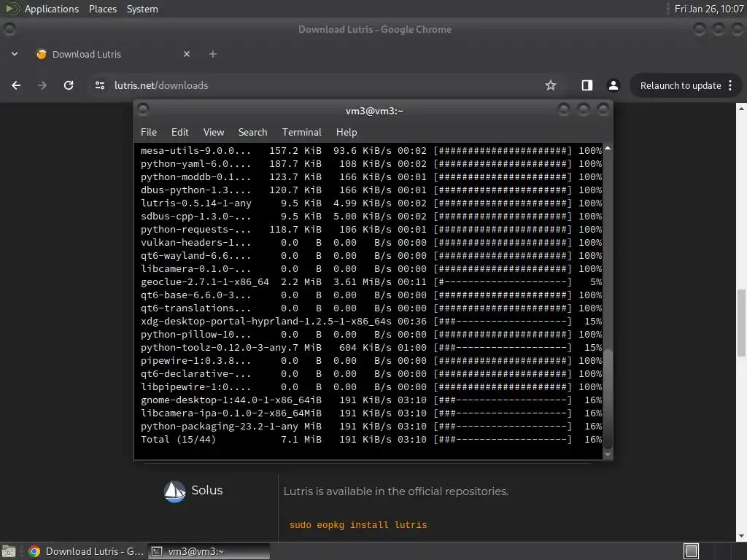Screen dimensions: 747x560
Task: Click the Total (15/44) line
Action: [x=371, y=440]
